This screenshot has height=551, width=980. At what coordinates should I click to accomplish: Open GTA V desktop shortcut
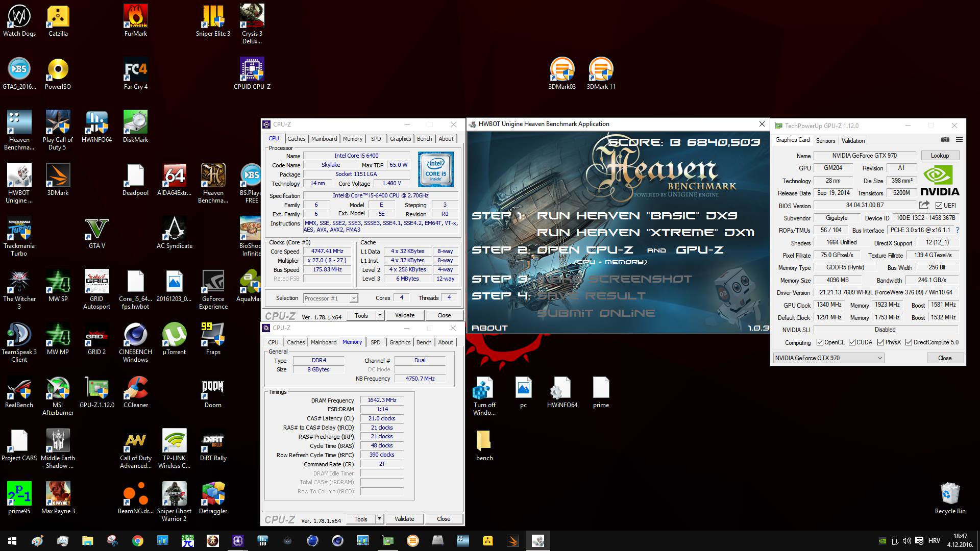(x=96, y=233)
